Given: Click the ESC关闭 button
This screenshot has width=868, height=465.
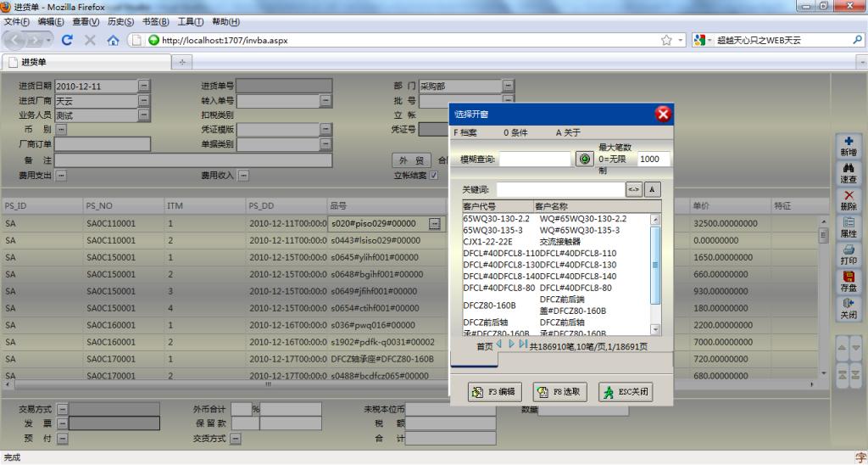Looking at the screenshot, I should [x=626, y=392].
